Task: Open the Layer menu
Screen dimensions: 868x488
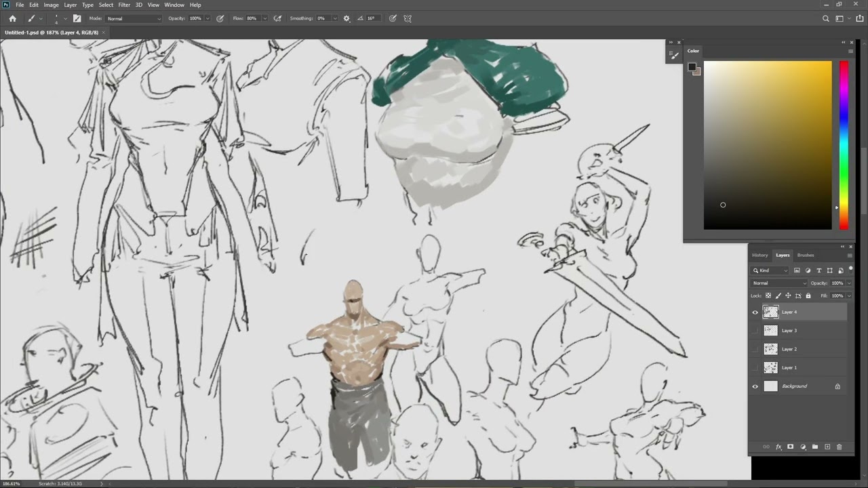Action: (71, 5)
